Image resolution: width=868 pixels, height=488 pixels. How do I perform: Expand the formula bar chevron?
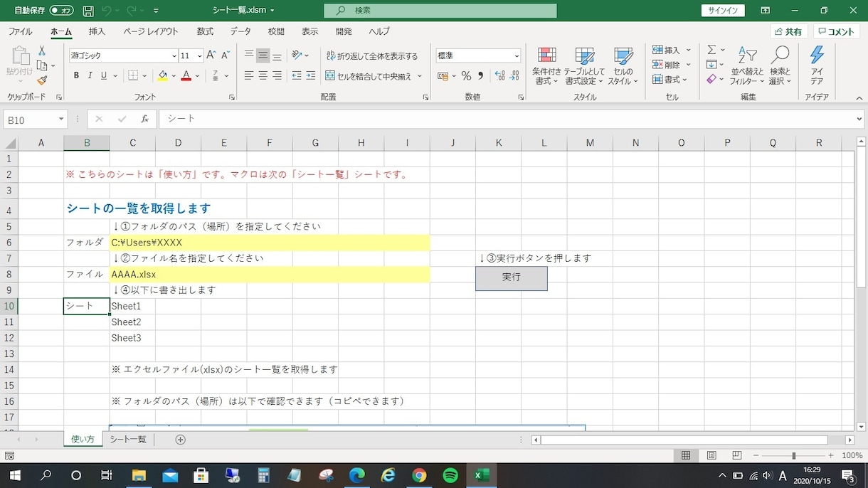[x=859, y=120]
